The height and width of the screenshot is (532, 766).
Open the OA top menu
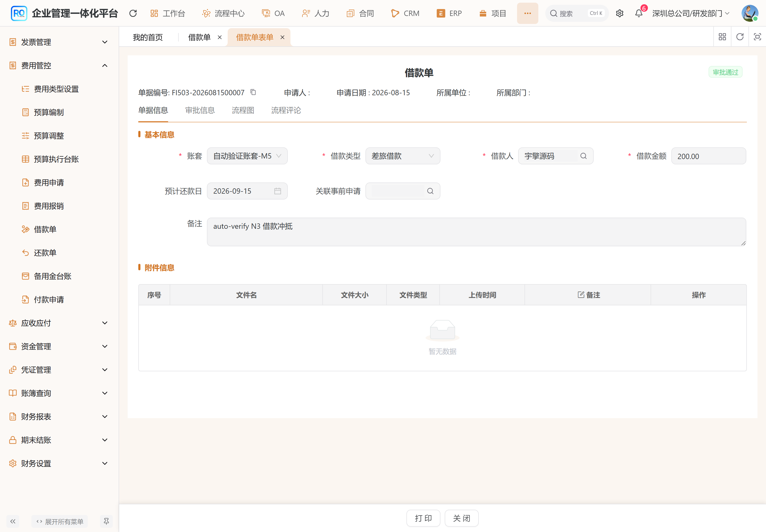273,13
